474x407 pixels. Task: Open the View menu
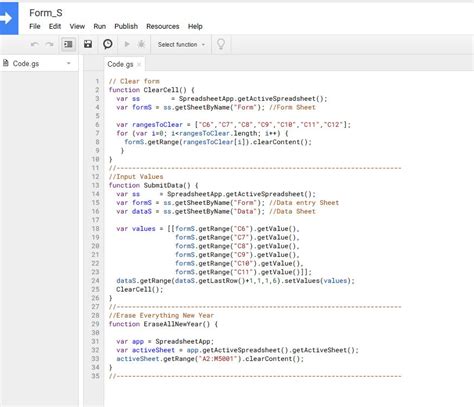click(77, 26)
